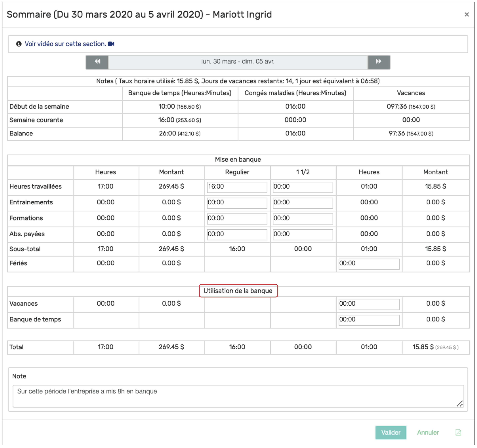Click the video camera icon
Screen dimensions: 477x448
tap(111, 44)
